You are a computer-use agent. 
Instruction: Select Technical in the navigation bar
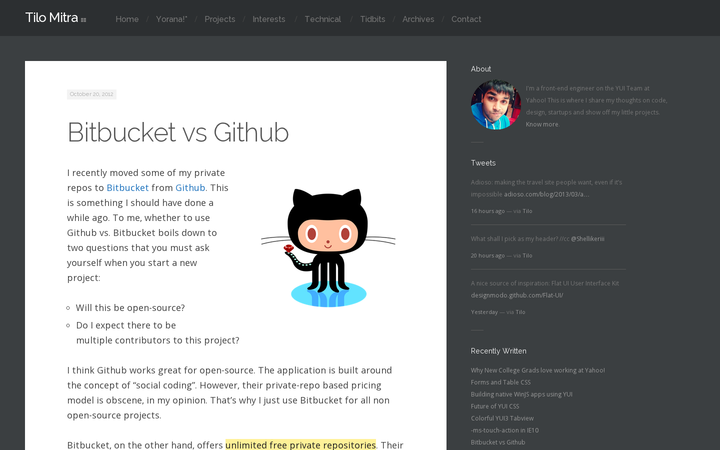(x=323, y=19)
